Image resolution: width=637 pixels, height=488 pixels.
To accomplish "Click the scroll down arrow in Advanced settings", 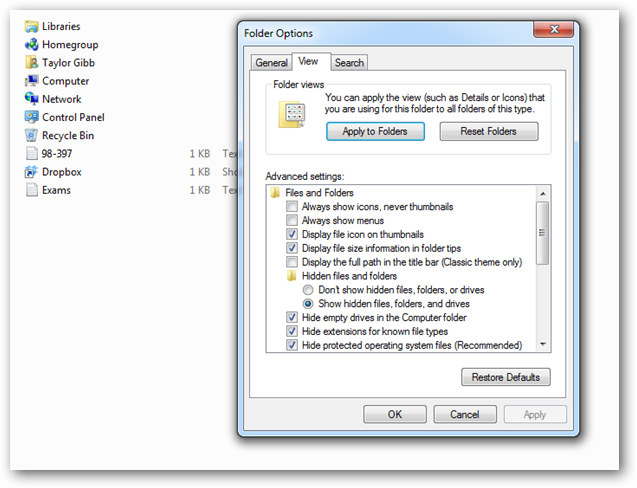I will point(543,345).
